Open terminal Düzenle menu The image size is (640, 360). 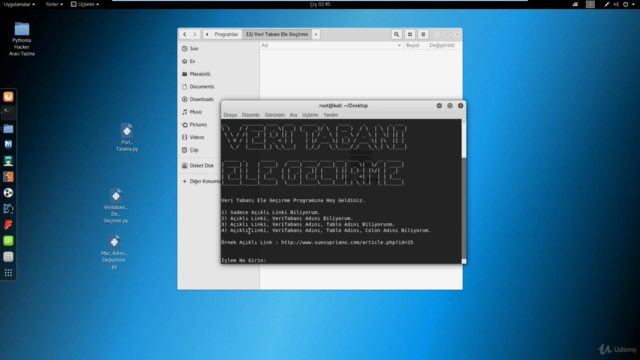251,115
